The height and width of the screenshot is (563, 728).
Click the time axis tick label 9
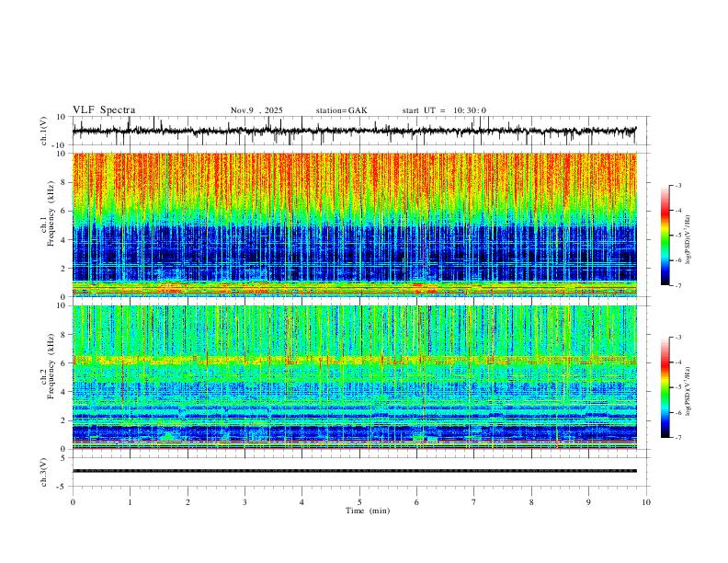pyautogui.click(x=588, y=502)
